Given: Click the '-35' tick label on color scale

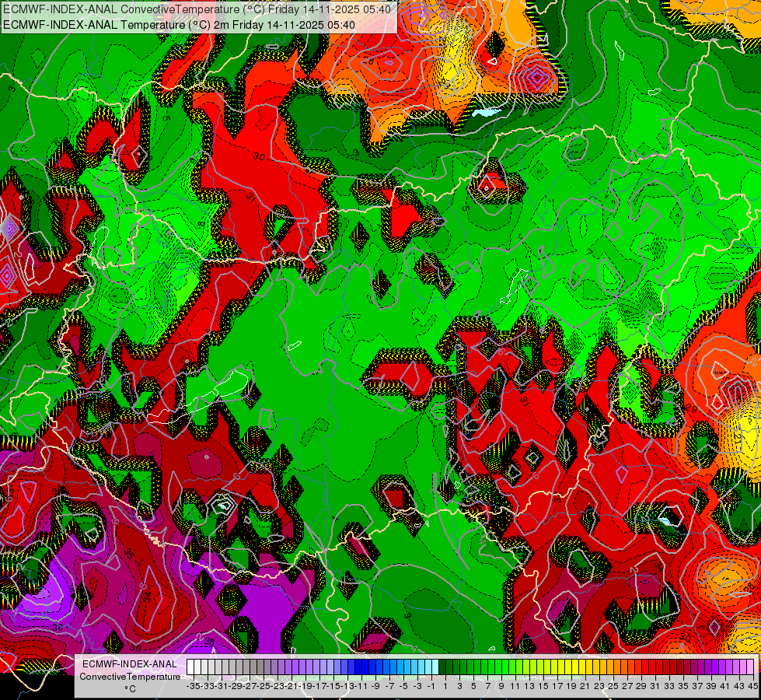Looking at the screenshot, I should pos(193,686).
